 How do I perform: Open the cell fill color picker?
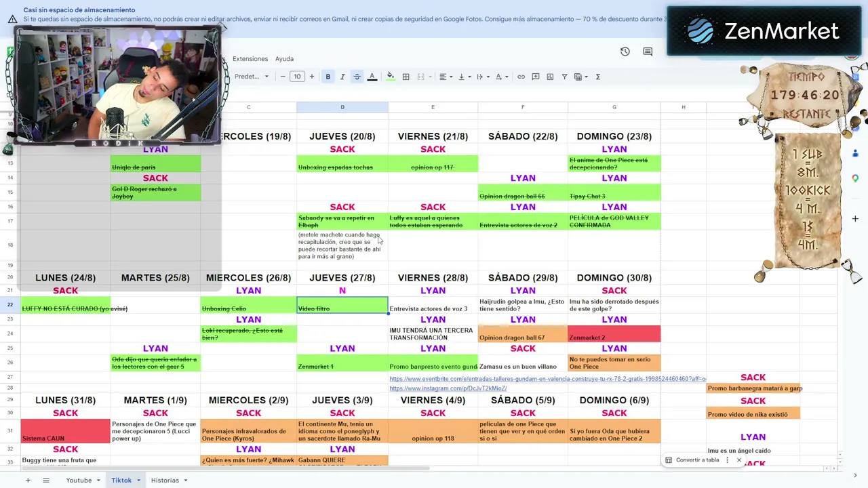point(390,77)
